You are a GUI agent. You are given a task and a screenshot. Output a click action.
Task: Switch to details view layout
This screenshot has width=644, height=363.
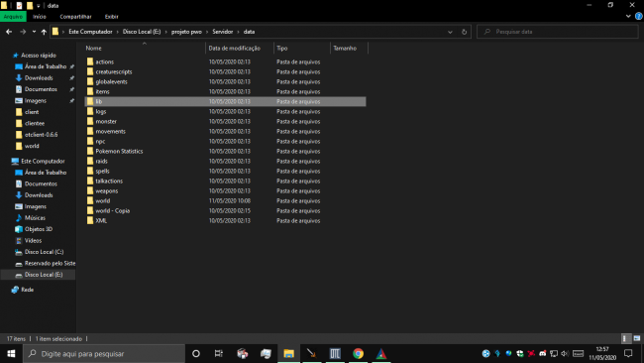coord(625,338)
